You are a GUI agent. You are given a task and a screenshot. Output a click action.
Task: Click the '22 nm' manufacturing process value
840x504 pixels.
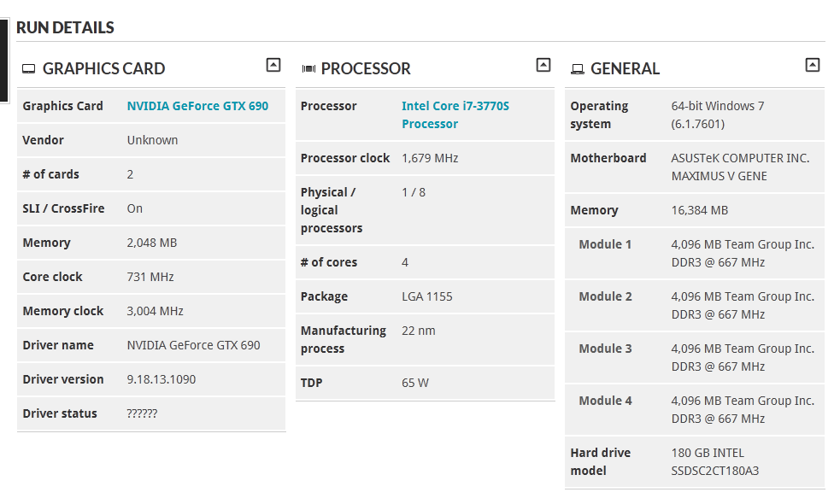click(419, 331)
